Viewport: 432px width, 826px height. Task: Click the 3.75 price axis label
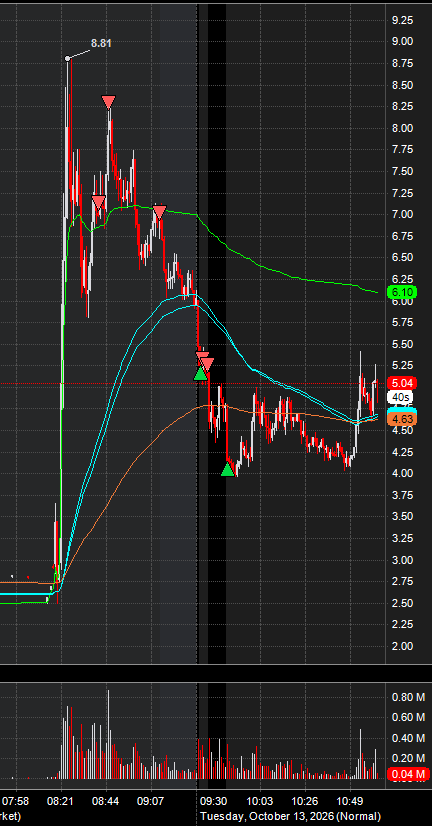click(402, 495)
